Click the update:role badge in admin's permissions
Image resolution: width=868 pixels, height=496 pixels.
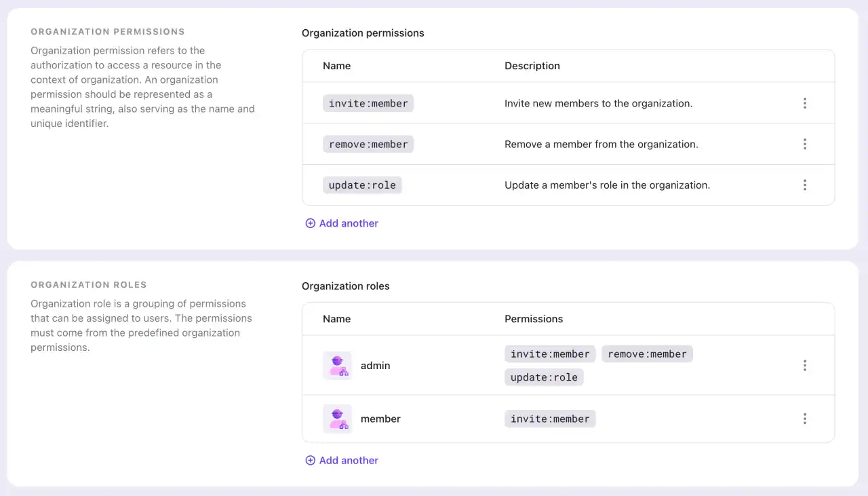click(543, 377)
